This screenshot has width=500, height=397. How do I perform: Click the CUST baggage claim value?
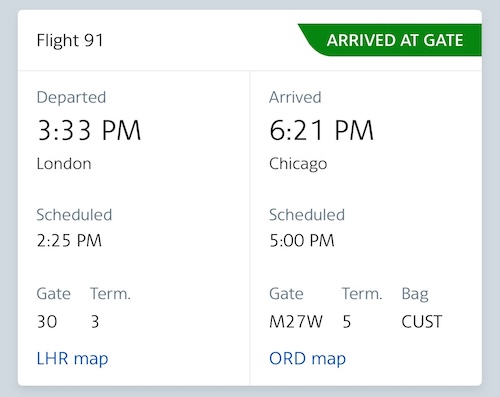click(422, 322)
